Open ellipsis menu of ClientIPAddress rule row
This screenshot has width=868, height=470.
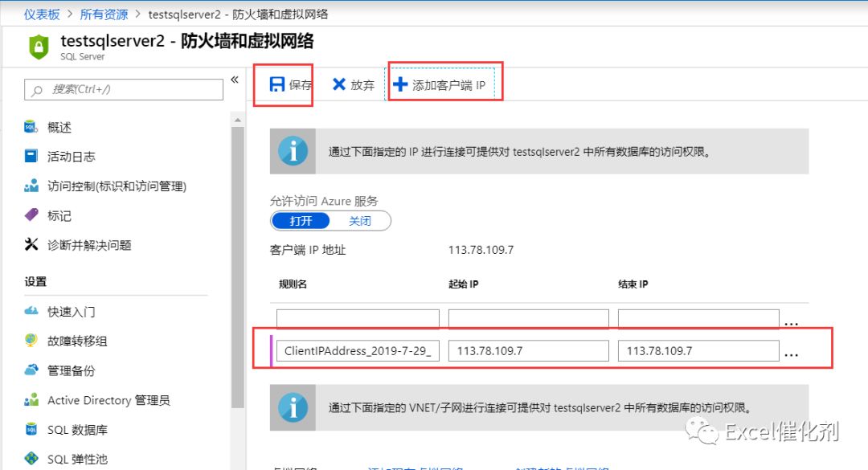click(792, 354)
